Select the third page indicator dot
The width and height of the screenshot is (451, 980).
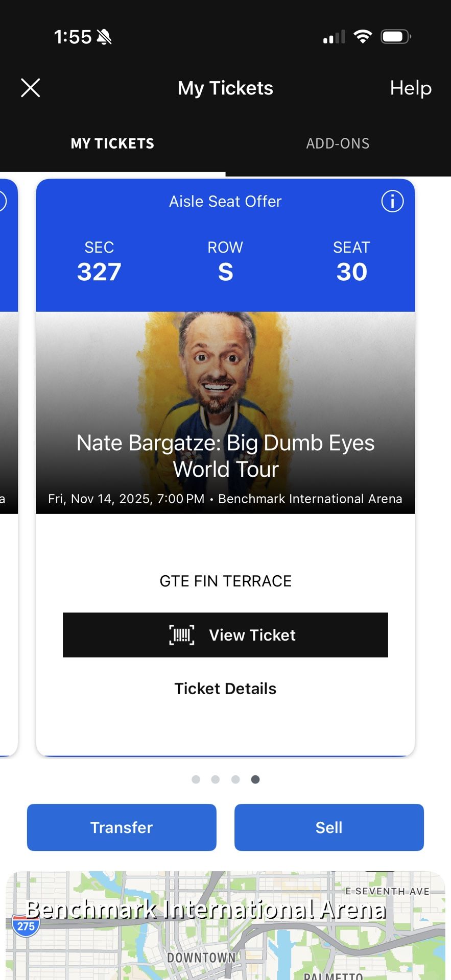click(235, 779)
